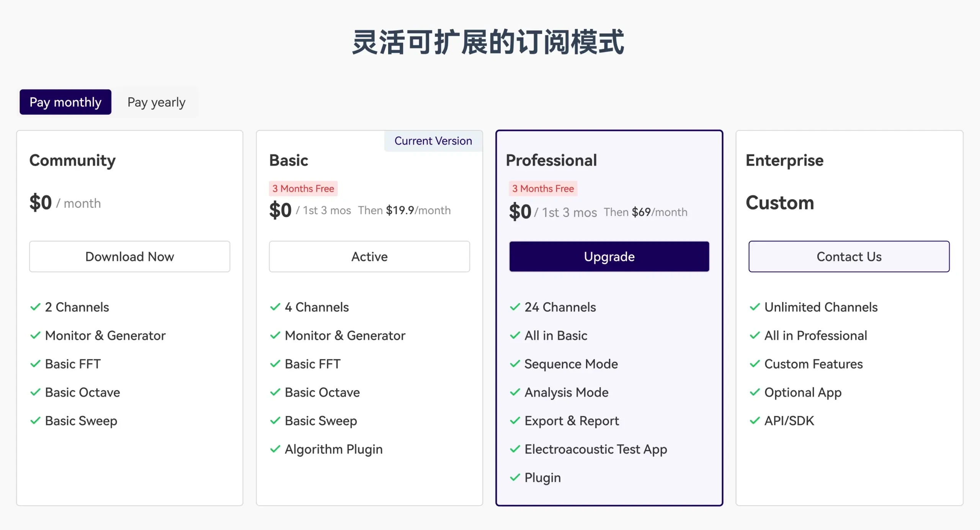
Task: Click checkmark next to Export & Report
Action: [x=515, y=421]
